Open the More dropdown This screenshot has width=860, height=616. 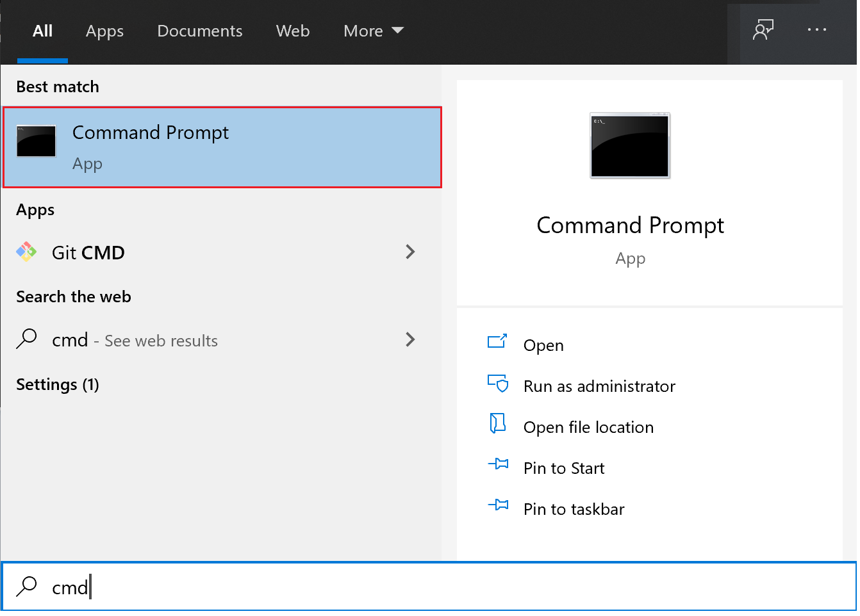pos(374,31)
